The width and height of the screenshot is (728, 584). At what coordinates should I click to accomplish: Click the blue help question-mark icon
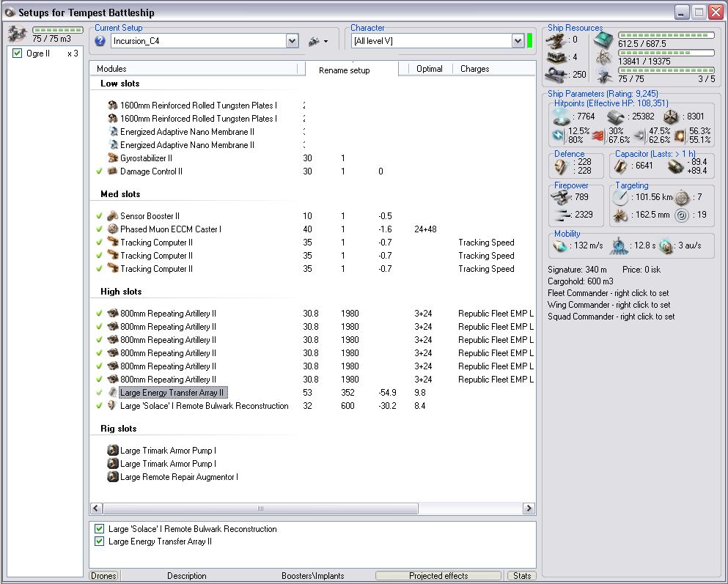point(100,41)
